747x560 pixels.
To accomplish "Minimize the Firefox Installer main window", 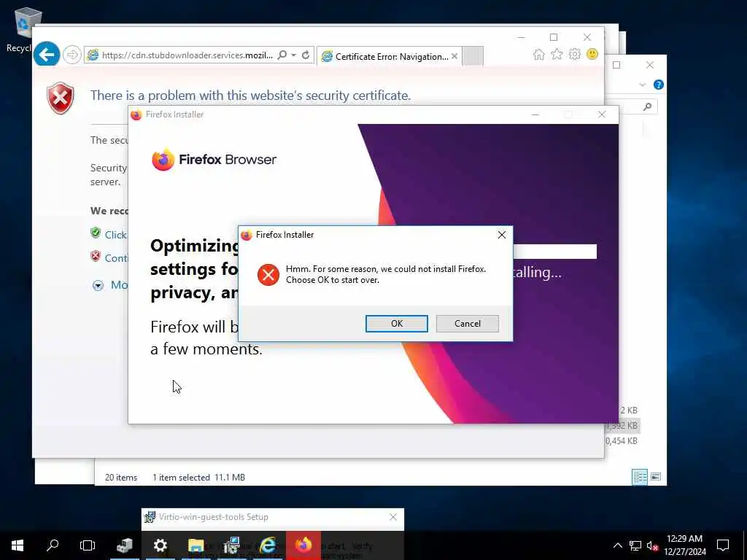I will coord(535,114).
